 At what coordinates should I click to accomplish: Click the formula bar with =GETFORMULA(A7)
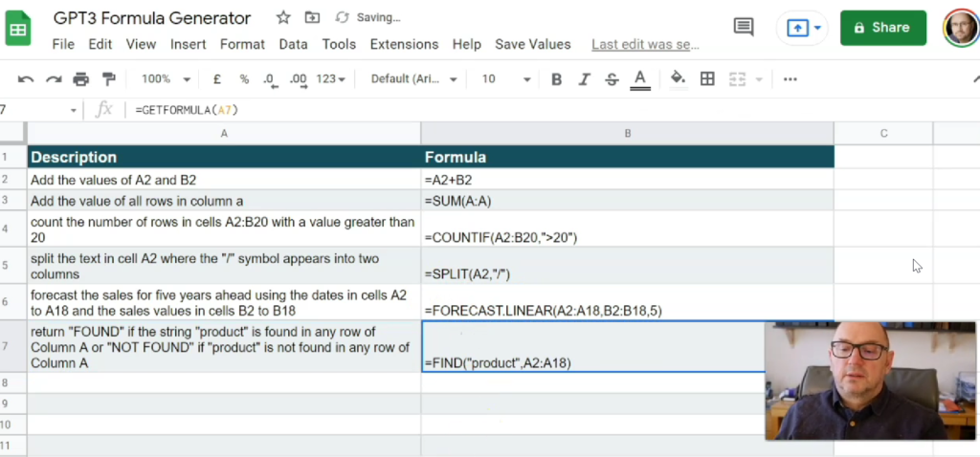click(x=550, y=110)
